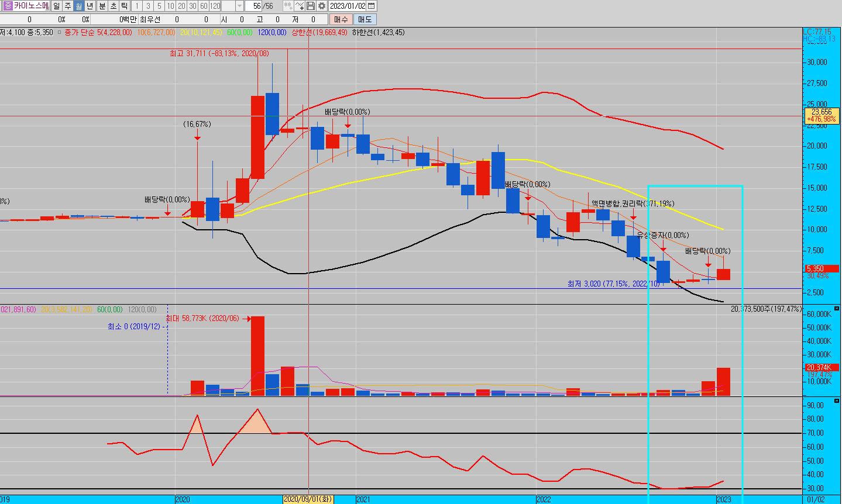Open the calendar date picker icon

(x=372, y=6)
